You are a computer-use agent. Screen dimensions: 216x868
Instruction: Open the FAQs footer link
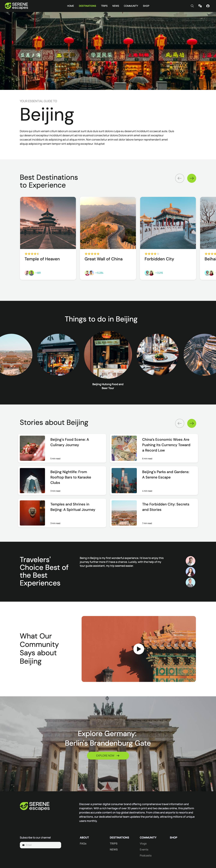[x=83, y=843]
